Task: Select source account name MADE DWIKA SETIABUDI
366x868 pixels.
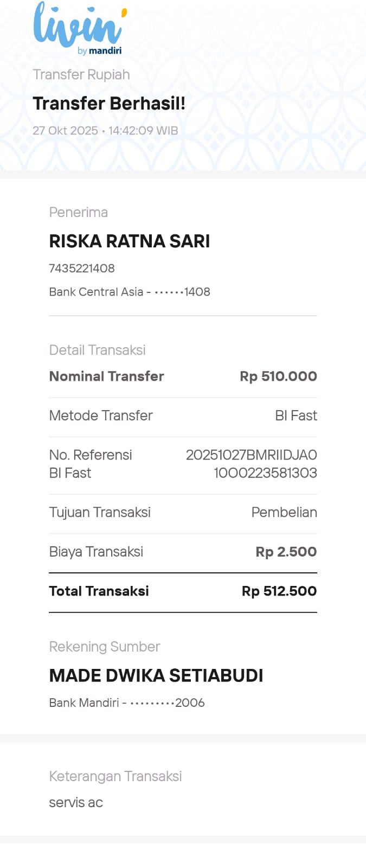Action: (156, 675)
